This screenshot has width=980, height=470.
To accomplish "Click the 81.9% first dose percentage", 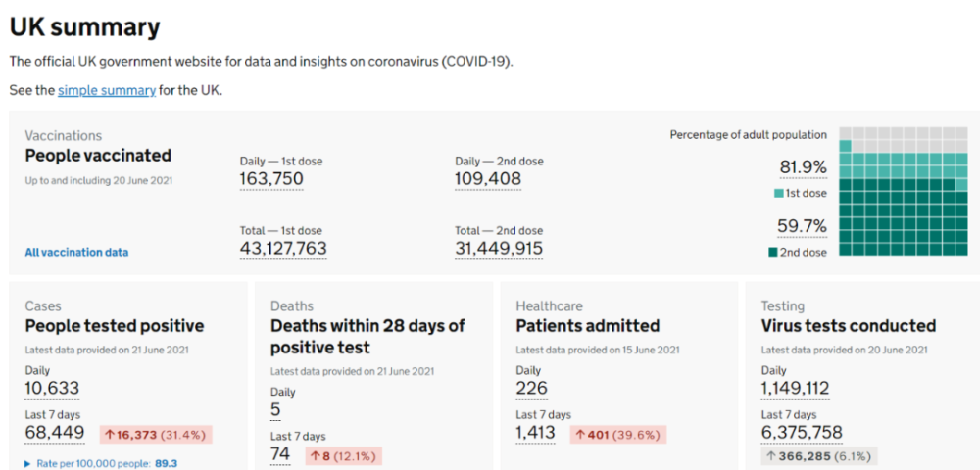I will (x=802, y=167).
